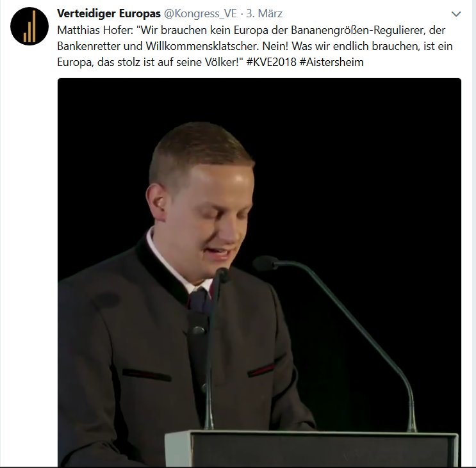Open the Verteidiger Europas profile avatar
The height and width of the screenshot is (468, 476).
click(29, 26)
